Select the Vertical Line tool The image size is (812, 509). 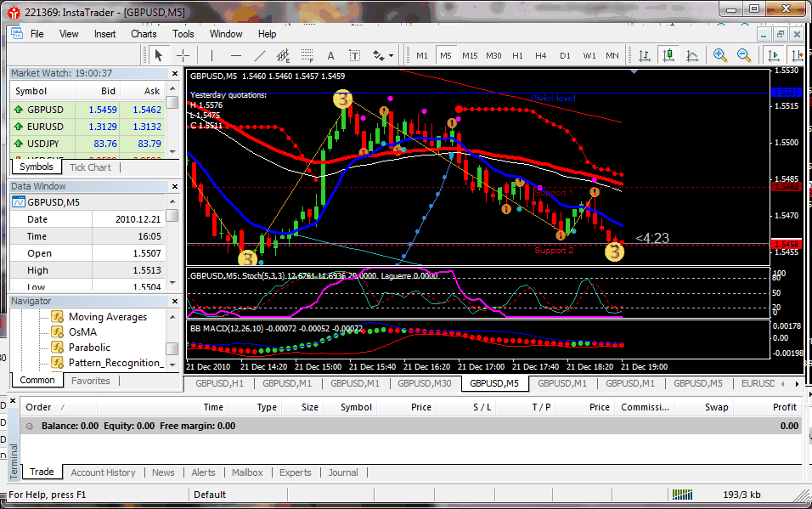coord(211,54)
